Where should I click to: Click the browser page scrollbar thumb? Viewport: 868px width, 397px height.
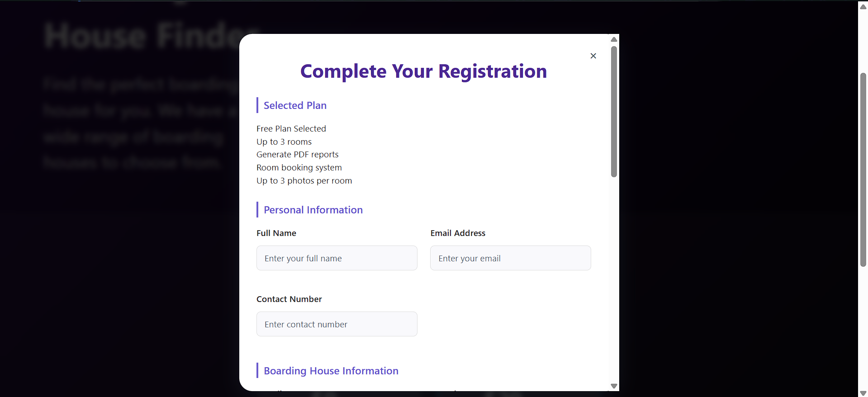[x=863, y=170]
